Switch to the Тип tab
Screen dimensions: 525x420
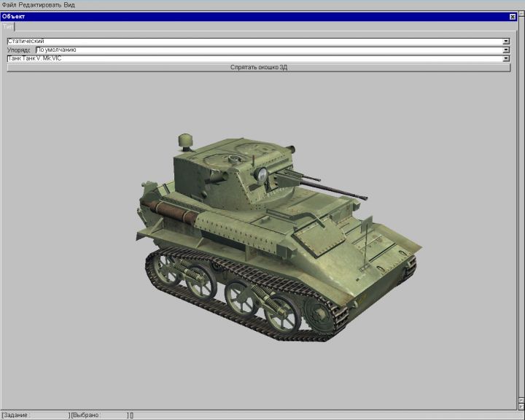click(x=7, y=26)
